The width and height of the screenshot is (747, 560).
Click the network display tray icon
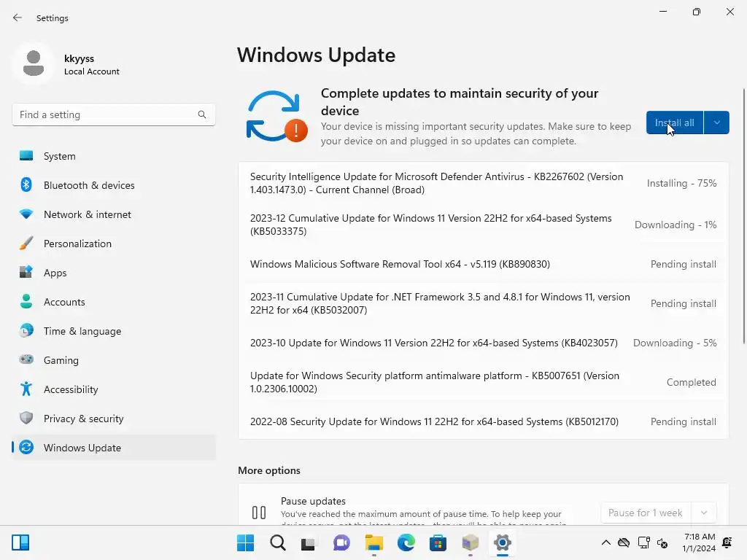click(643, 542)
